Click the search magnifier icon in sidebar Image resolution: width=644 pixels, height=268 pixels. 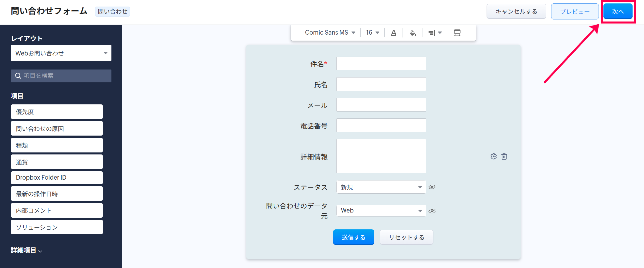[18, 76]
